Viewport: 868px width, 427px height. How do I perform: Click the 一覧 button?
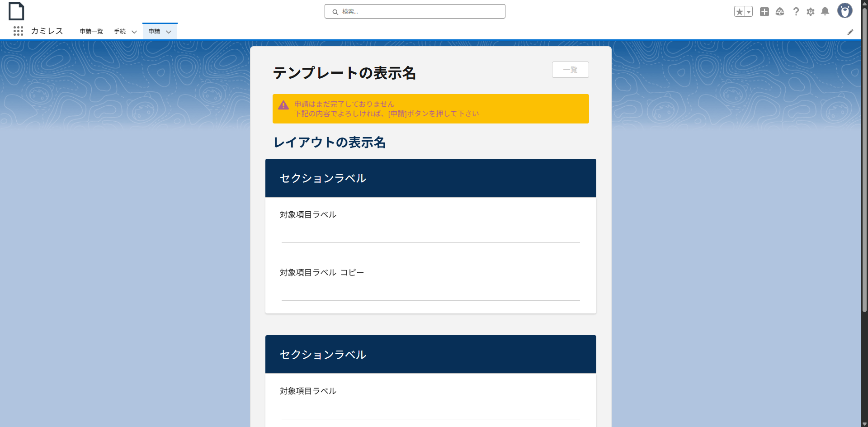click(570, 70)
